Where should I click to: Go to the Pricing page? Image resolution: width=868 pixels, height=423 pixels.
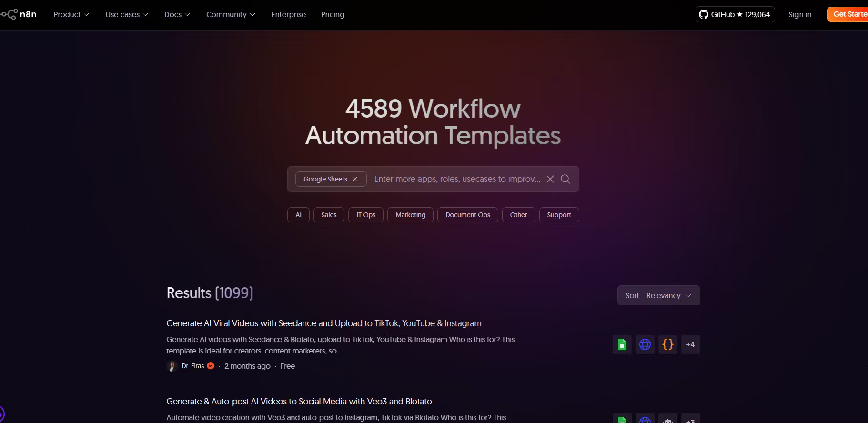tap(333, 14)
